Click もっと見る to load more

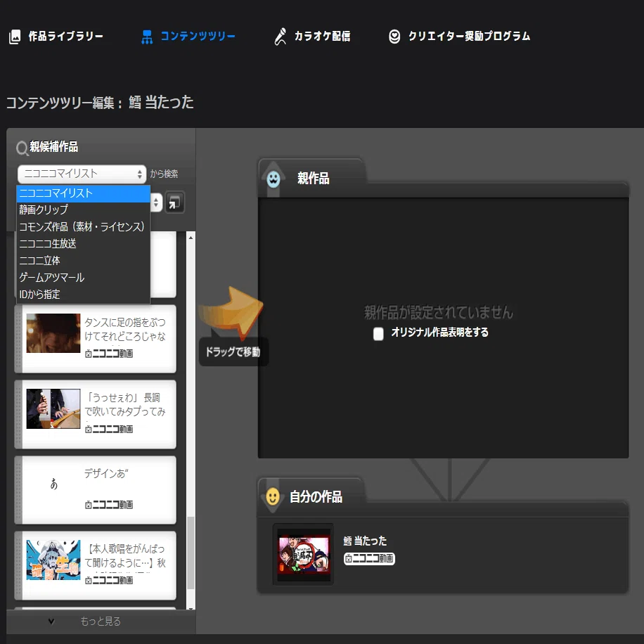pos(101,622)
